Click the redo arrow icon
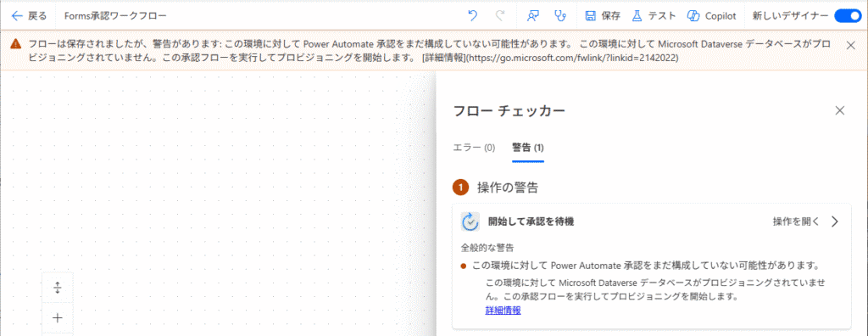 pyautogui.click(x=500, y=16)
